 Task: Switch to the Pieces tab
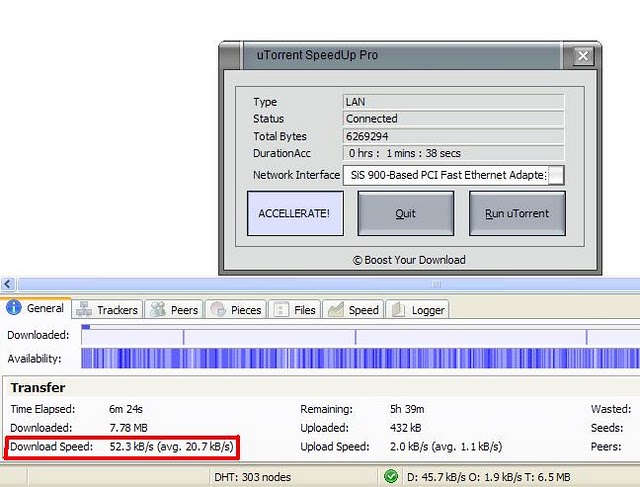[x=236, y=310]
